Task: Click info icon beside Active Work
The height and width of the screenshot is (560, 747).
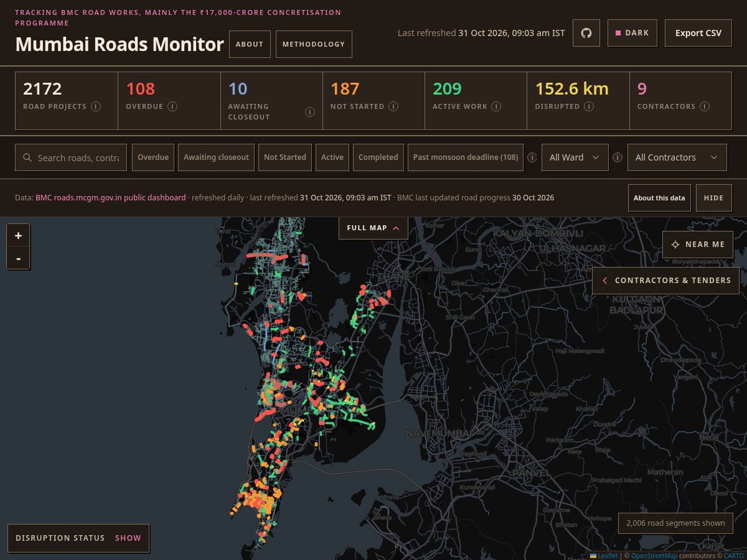Action: (x=496, y=106)
